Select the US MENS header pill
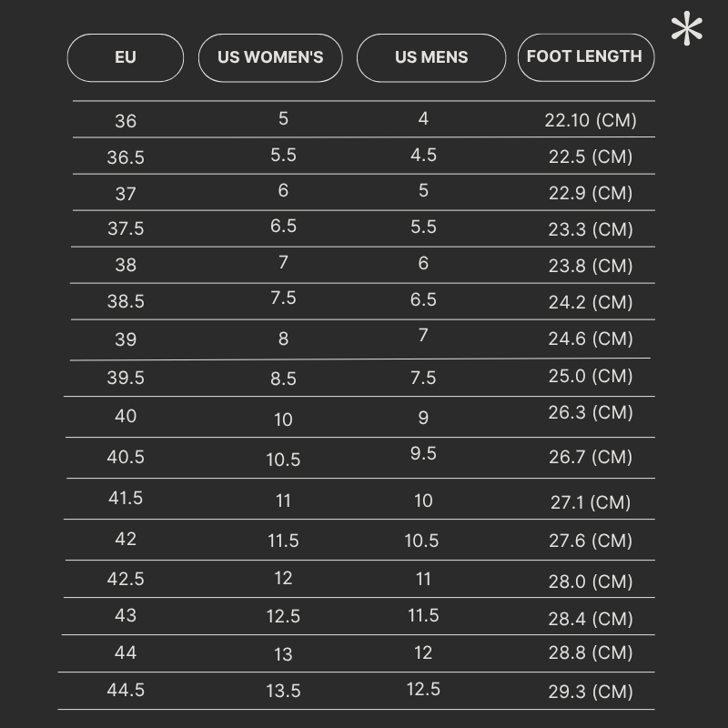 click(x=431, y=57)
